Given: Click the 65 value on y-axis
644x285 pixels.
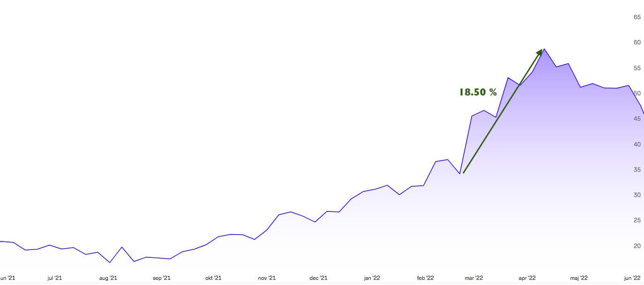Looking at the screenshot, I should click(x=637, y=17).
